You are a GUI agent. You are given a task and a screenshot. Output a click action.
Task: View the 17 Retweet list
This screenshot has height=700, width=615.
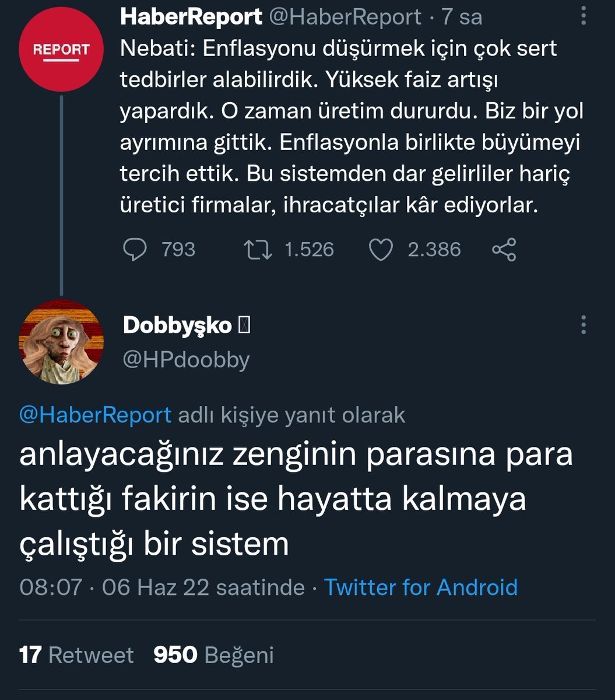click(76, 655)
